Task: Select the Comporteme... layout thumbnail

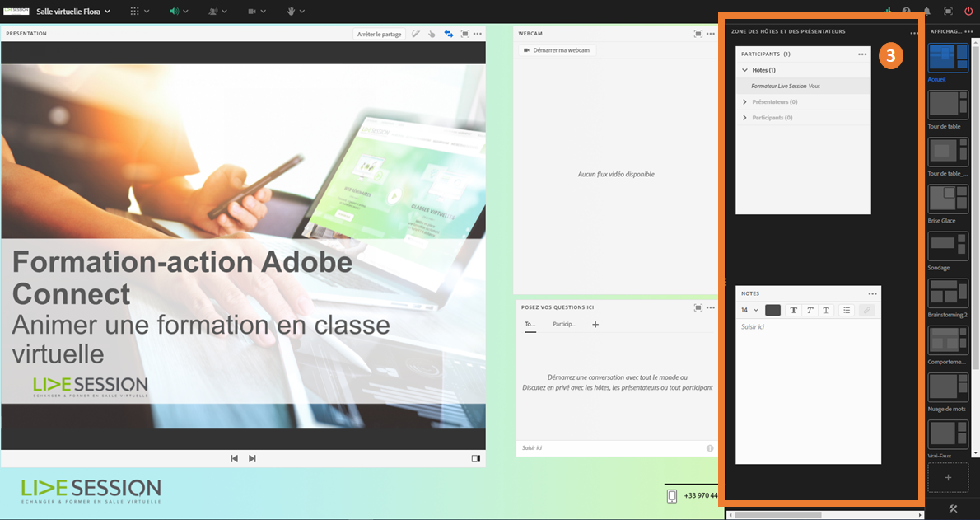Action: pos(948,340)
